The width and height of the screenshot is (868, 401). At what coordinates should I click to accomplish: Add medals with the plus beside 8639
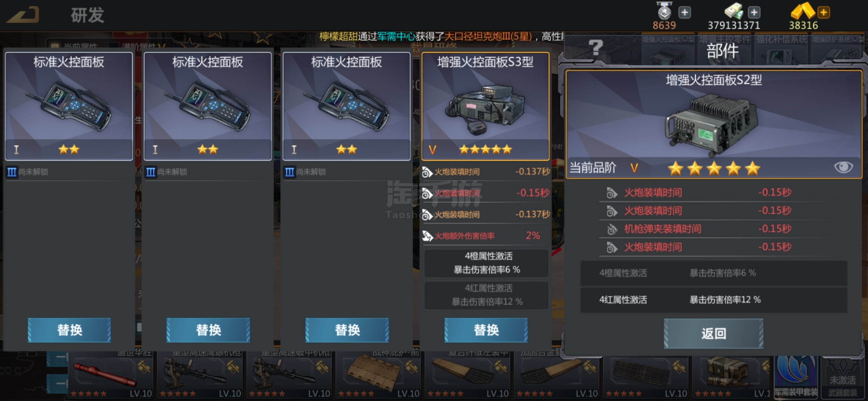point(684,12)
